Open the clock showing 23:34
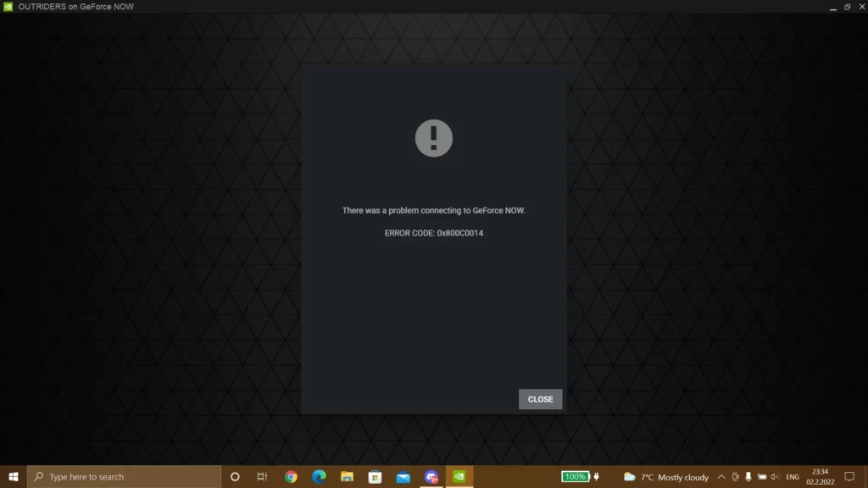This screenshot has width=868, height=488. tap(821, 476)
